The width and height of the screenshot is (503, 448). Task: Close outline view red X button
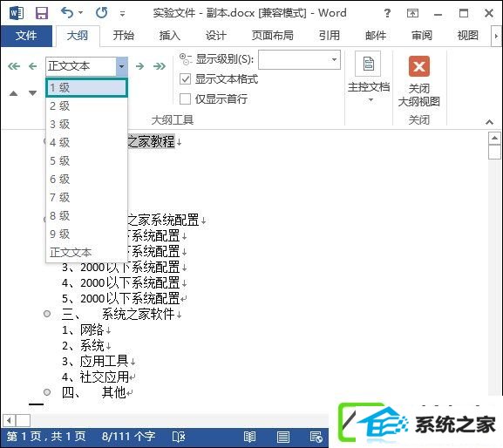419,66
